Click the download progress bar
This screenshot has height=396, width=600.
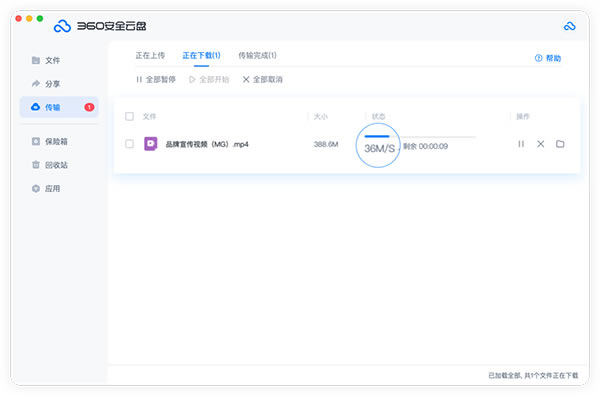tap(420, 136)
